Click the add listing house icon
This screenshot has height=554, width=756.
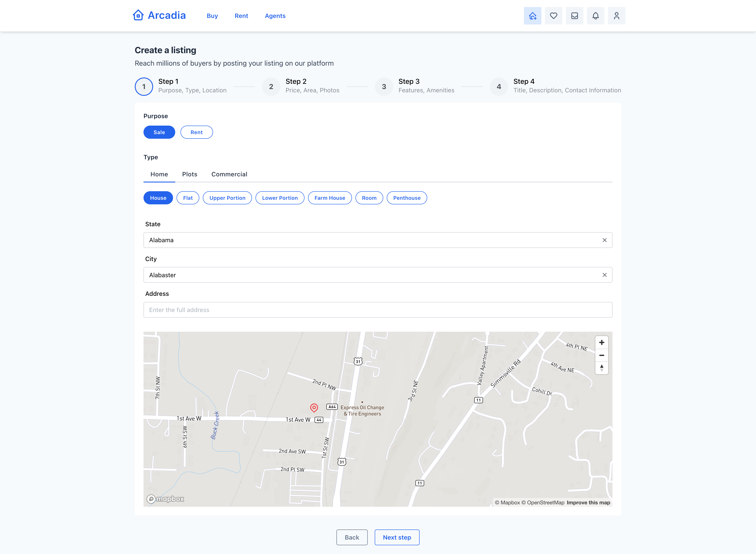(532, 16)
